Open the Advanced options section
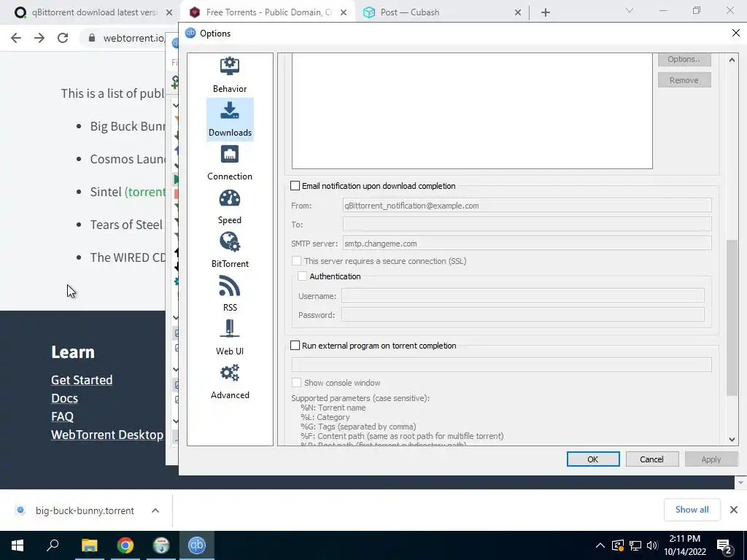Screen dimensions: 747x560 tap(230, 382)
